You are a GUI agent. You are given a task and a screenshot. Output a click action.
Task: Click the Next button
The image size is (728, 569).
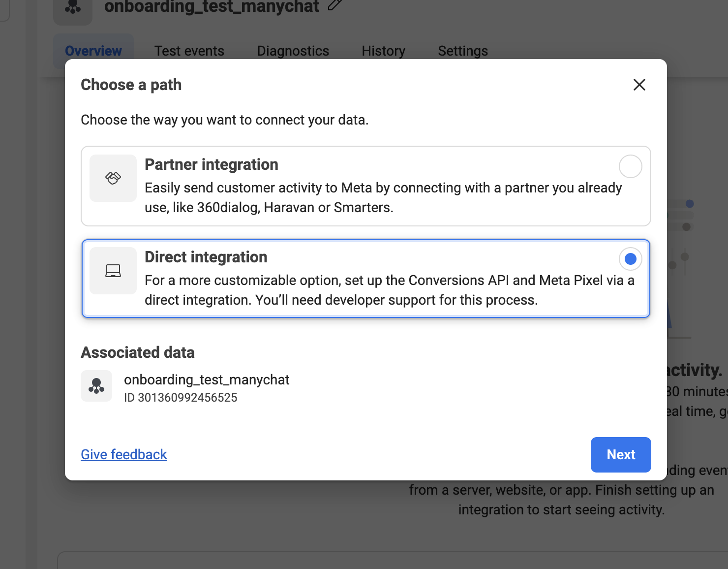(621, 455)
